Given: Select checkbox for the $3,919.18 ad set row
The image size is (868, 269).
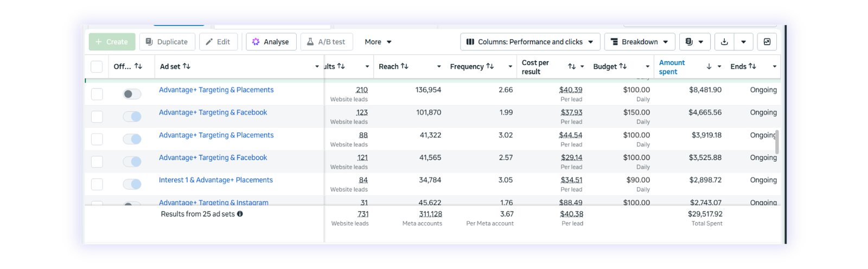Looking at the screenshot, I should click(x=97, y=139).
